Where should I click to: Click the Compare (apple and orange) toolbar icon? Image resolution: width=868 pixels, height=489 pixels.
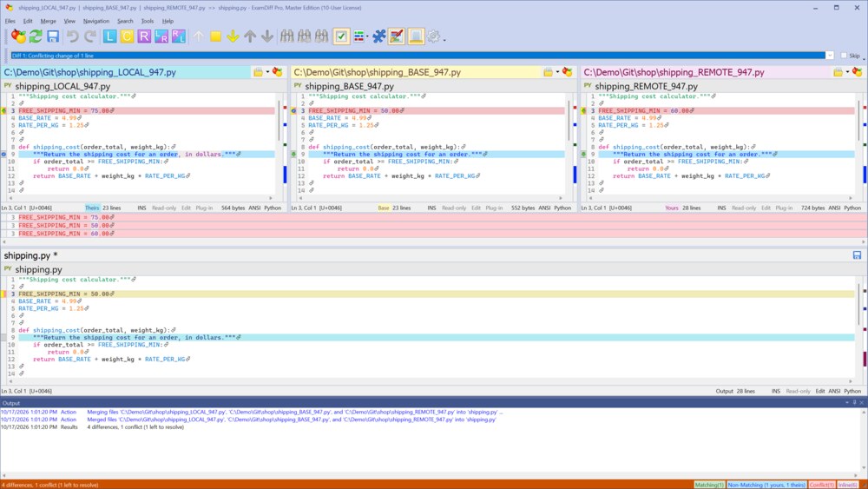coord(18,36)
